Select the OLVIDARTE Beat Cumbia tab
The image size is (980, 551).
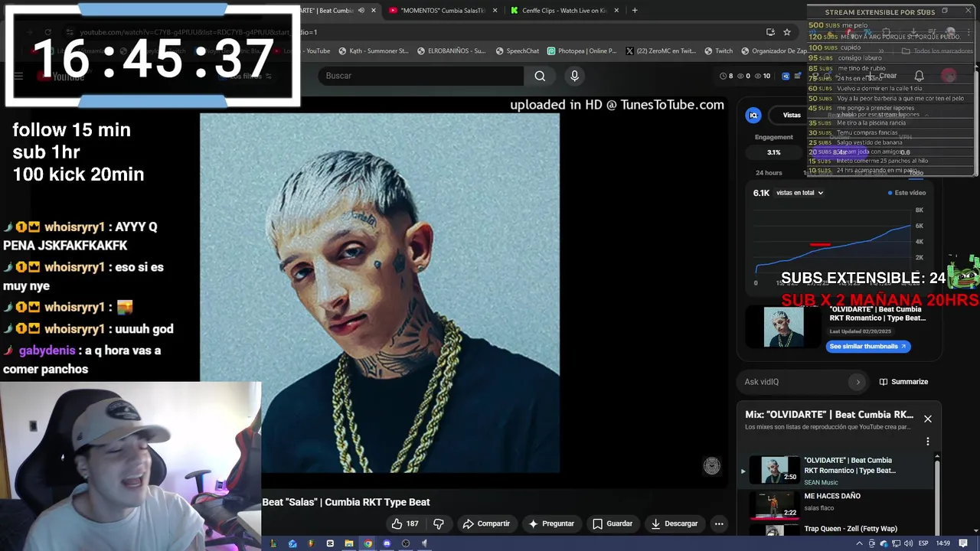(x=325, y=11)
